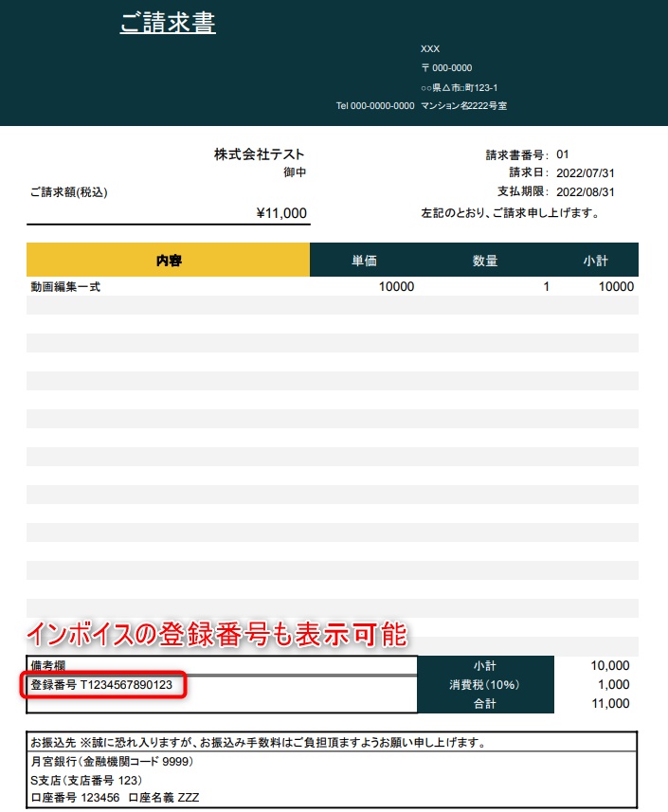Image resolution: width=668 pixels, height=812 pixels.
Task: Click the お振込先 notice line
Action: (x=259, y=743)
